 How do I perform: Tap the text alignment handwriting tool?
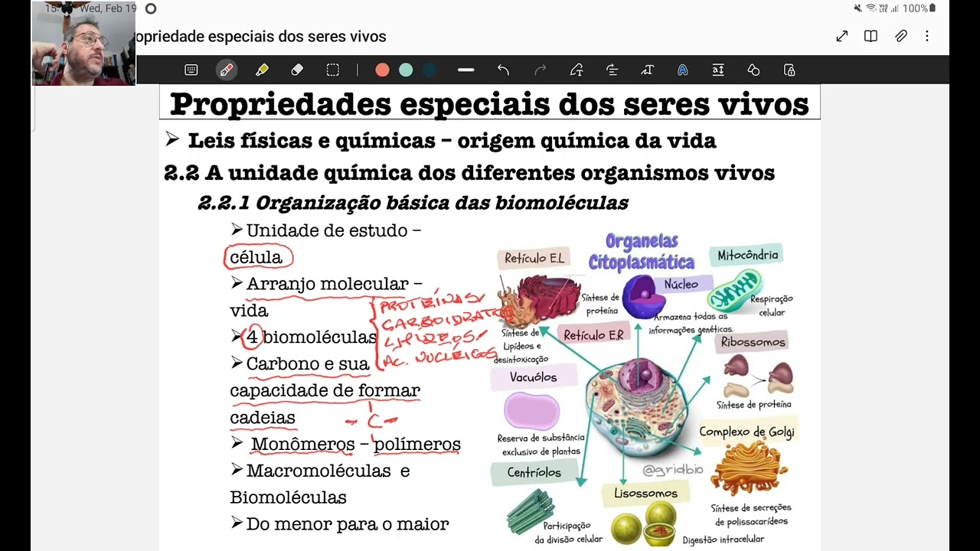647,70
